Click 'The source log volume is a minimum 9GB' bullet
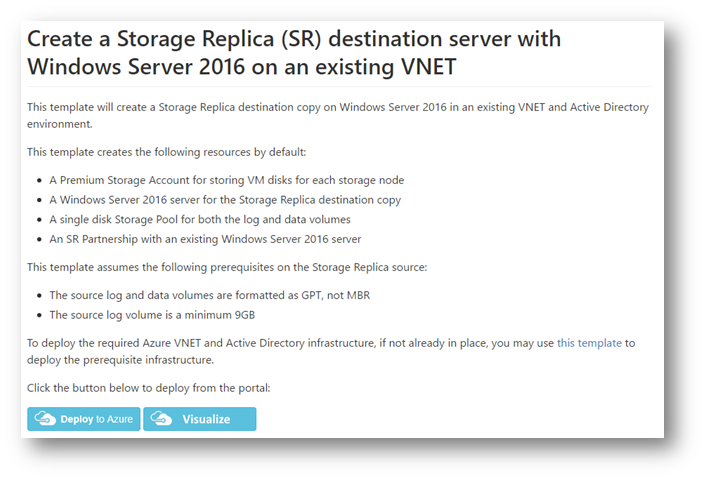Image resolution: width=706 pixels, height=480 pixels. point(152,315)
